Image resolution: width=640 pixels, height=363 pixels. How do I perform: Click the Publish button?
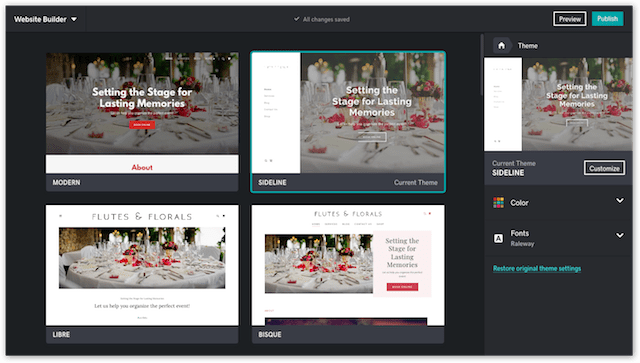(607, 19)
